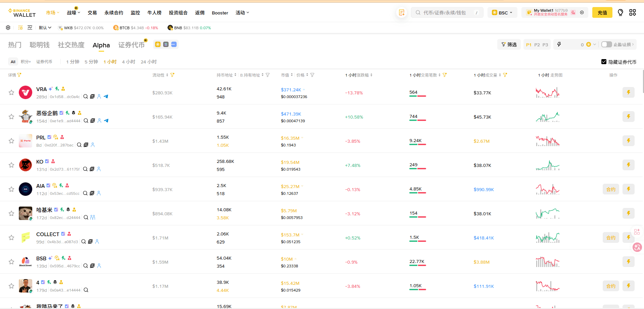Screen dimensions: 644x309
Task: Click the liquidity column filter icon
Action: coord(172,75)
